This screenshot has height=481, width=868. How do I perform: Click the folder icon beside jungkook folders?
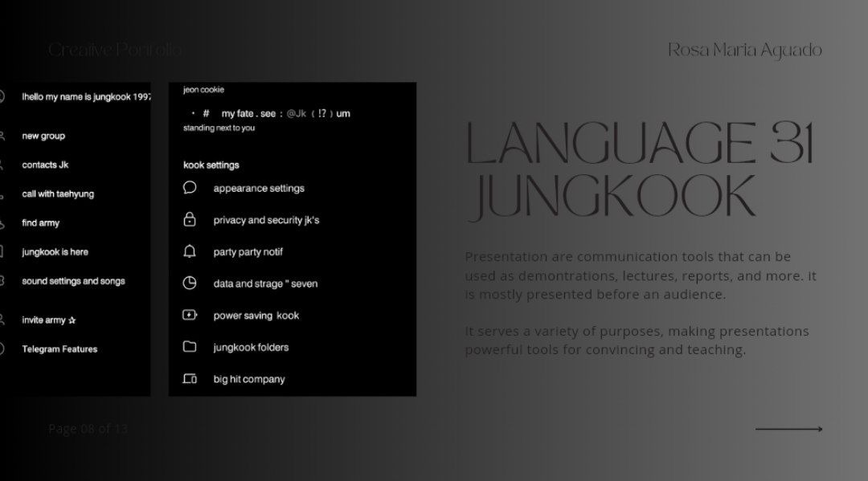click(190, 347)
